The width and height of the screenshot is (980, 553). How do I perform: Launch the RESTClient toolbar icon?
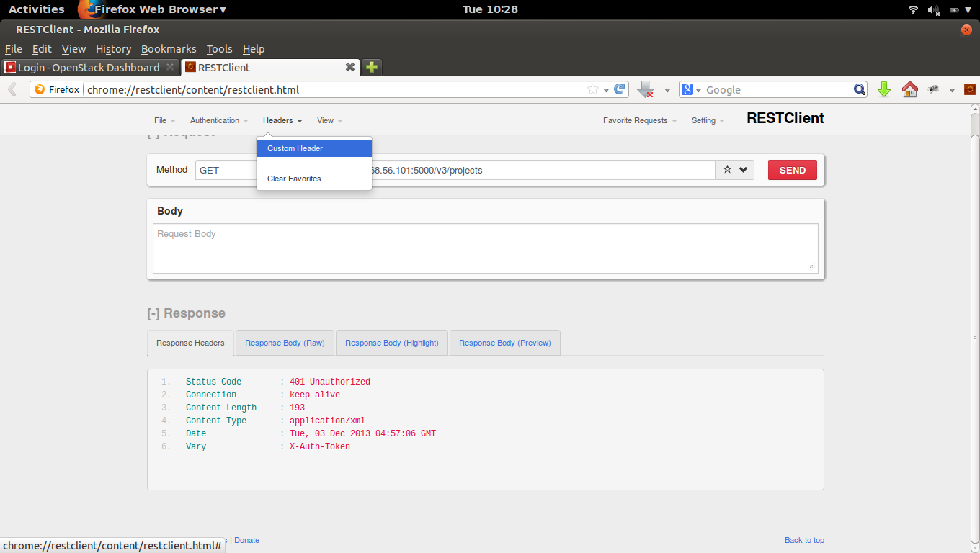click(970, 90)
